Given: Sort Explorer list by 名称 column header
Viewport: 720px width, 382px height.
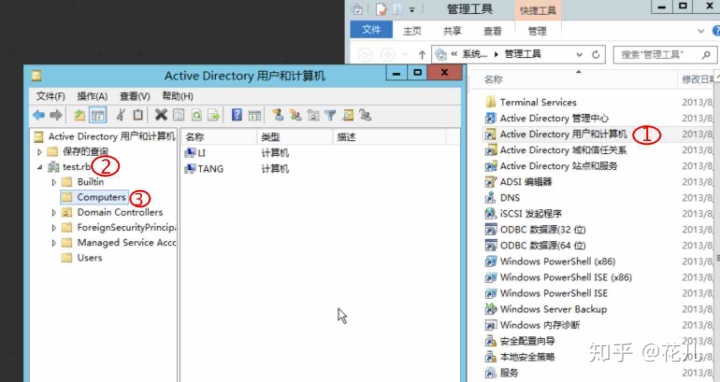Looking at the screenshot, I should click(574, 79).
